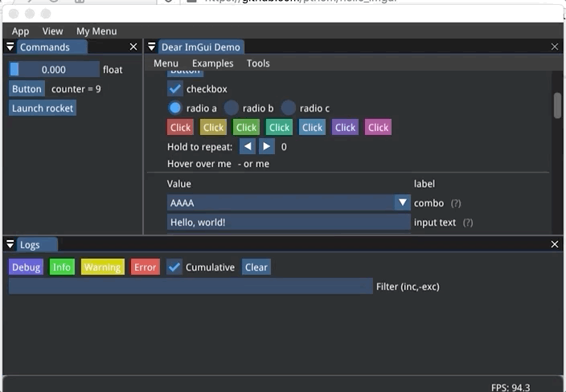
Task: Click the red Click button
Action: [180, 127]
